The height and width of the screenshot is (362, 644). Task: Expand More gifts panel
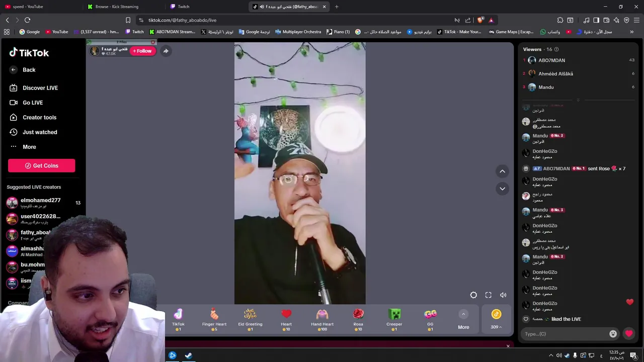coord(463,320)
